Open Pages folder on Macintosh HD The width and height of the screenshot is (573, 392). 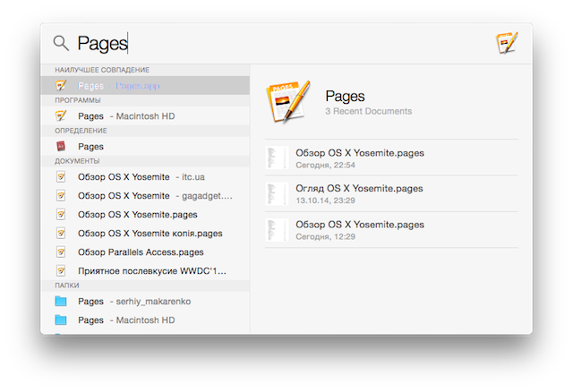tap(145, 320)
